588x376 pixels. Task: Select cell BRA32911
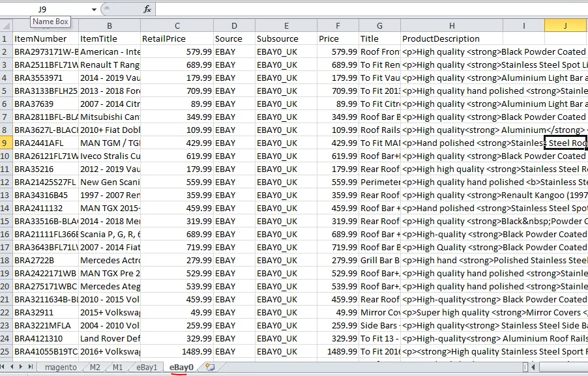[x=46, y=312]
